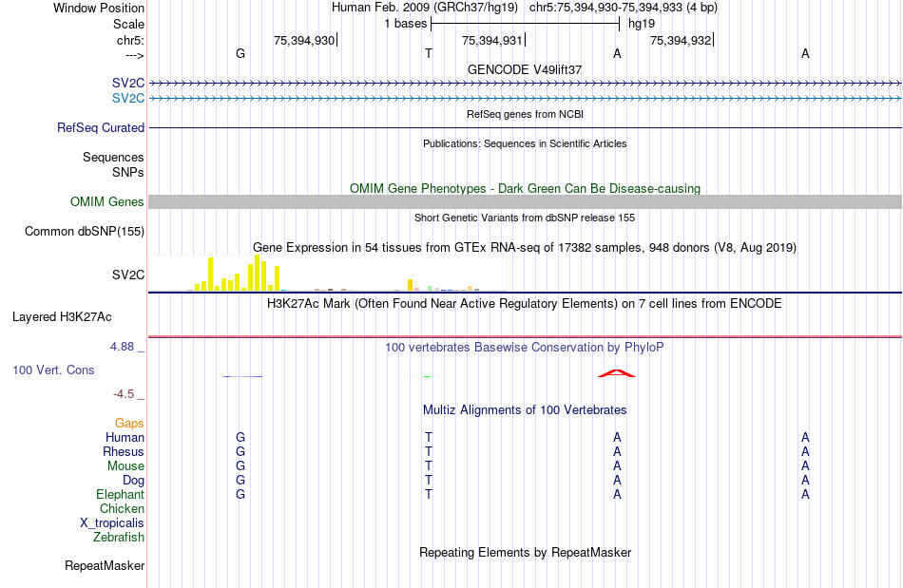Click the T base in the reference sequence row
Screen dimensions: 903x588
(x=429, y=53)
